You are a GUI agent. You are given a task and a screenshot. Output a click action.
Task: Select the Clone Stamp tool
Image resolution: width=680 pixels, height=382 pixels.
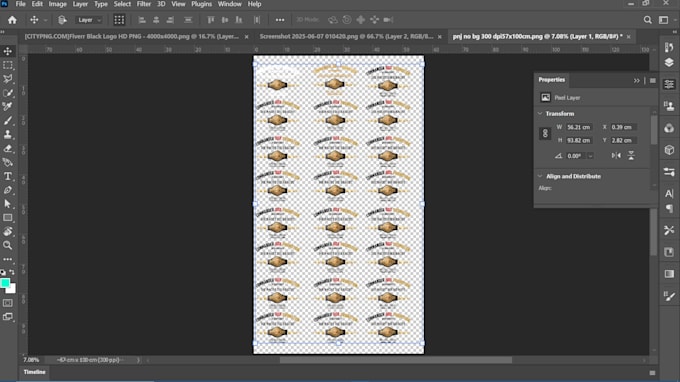coord(8,134)
